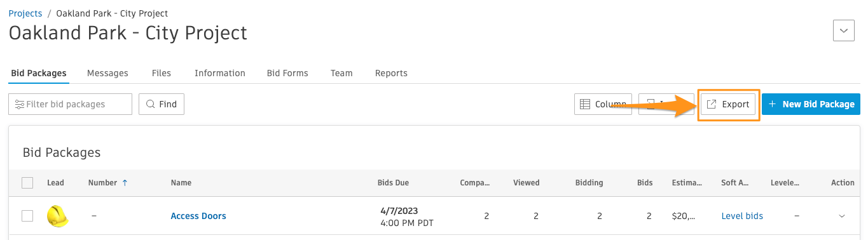Viewport: 868px width, 240px height.
Task: Open the Bid Forms tab
Action: tap(287, 73)
